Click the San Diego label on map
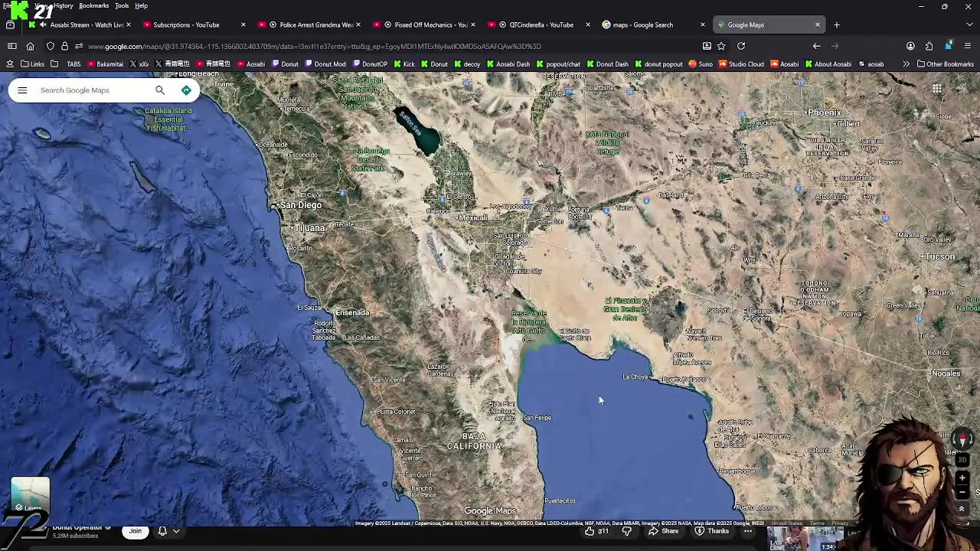Viewport: 980px width, 551px height. pos(301,205)
